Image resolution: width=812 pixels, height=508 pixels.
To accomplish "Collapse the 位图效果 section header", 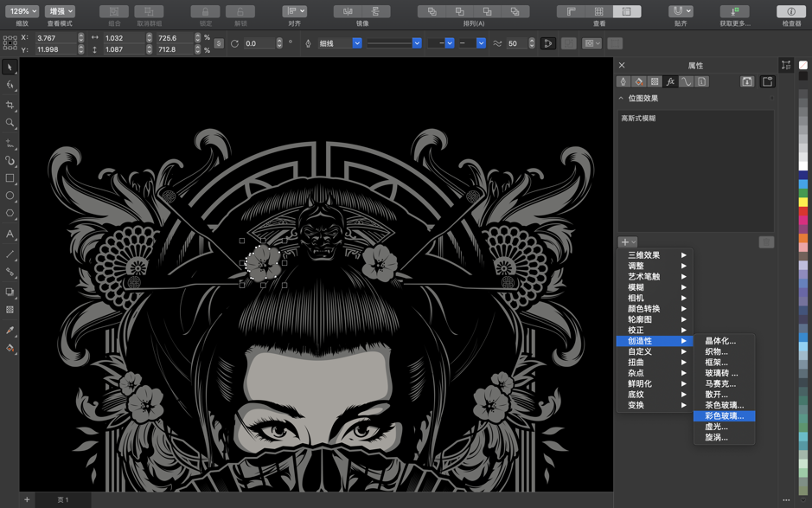I will tap(621, 99).
